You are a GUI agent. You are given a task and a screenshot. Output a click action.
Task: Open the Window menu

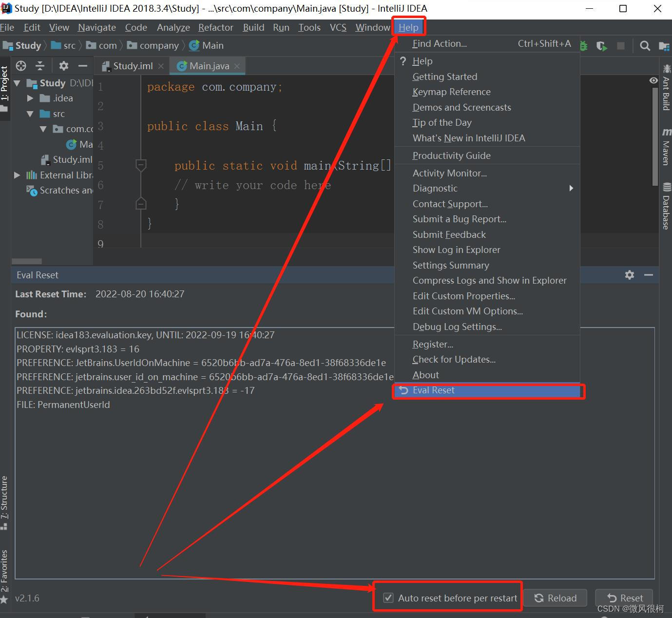[x=372, y=27]
